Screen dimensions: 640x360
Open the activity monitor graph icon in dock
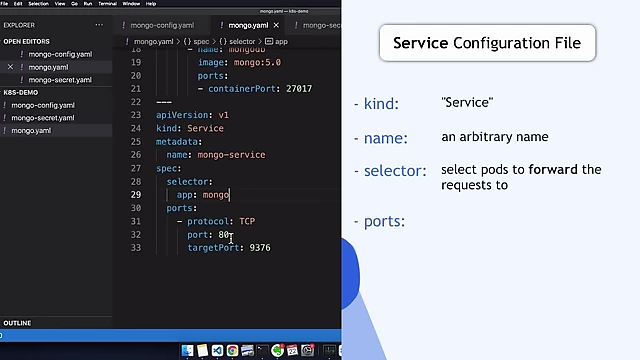click(329, 350)
